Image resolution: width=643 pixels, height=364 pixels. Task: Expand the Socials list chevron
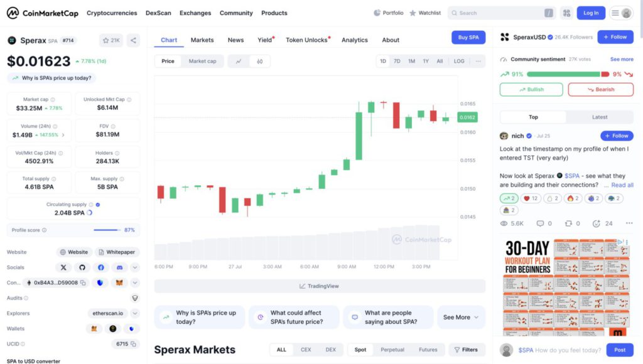[x=135, y=267]
